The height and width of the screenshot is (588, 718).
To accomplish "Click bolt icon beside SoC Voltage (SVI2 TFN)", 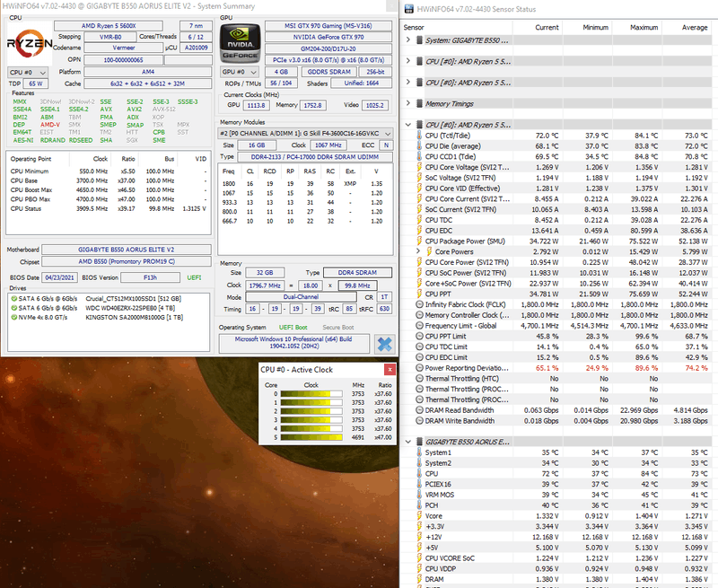I will (x=419, y=178).
